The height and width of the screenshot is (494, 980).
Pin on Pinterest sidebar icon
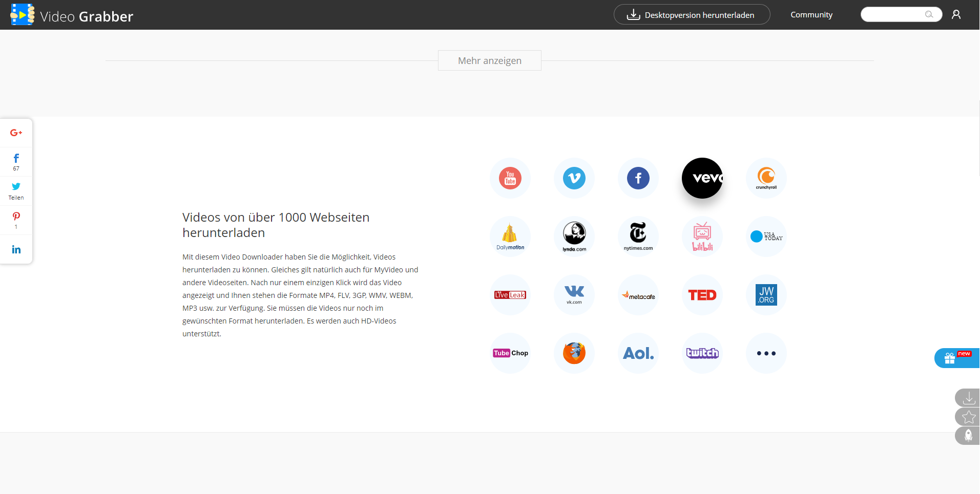point(16,220)
